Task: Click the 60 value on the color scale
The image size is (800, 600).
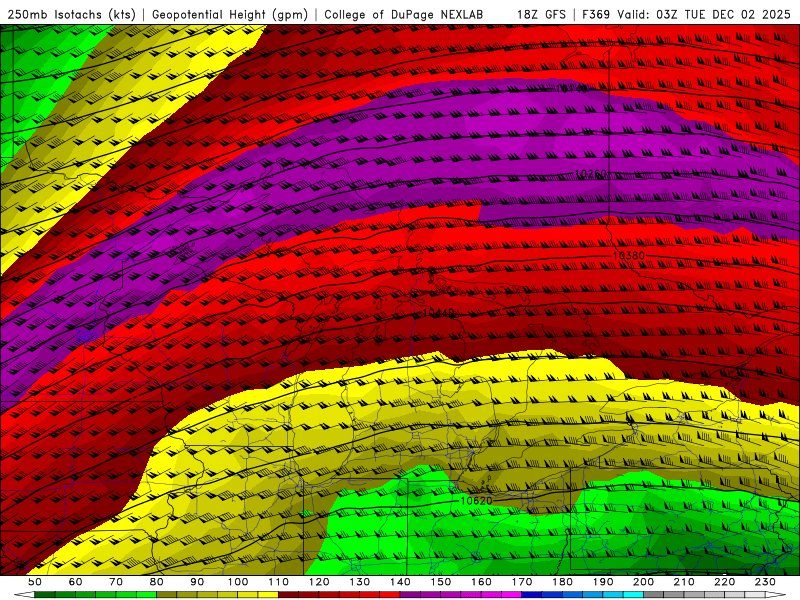Action: click(75, 582)
